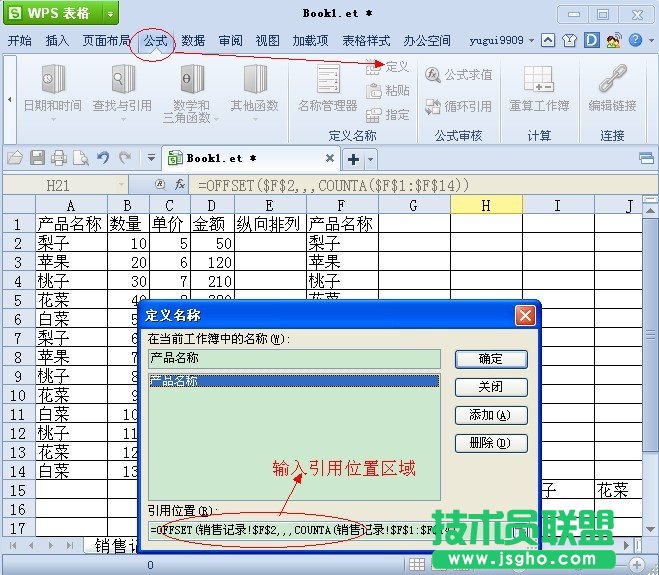659x575 pixels.
Task: Run Evaluate Formula (公式求值)
Action: pyautogui.click(x=458, y=75)
